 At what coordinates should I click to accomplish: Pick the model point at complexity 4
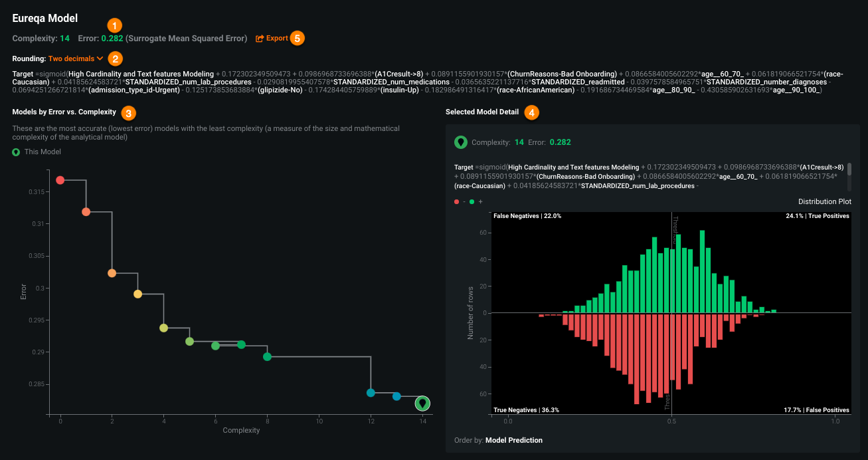point(163,328)
